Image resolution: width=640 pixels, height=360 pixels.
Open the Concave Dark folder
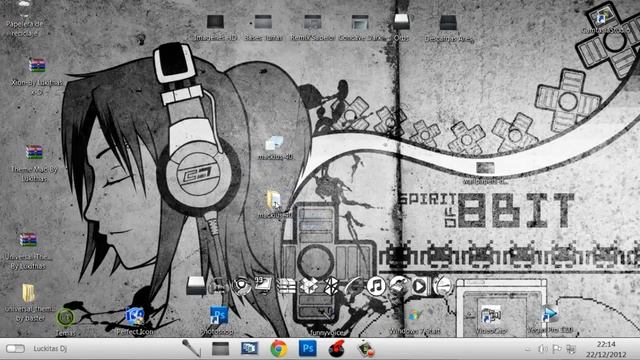pos(360,22)
